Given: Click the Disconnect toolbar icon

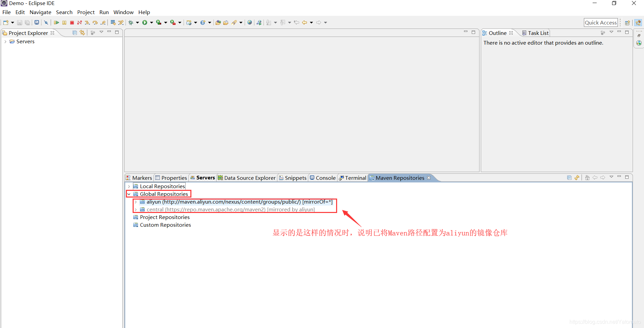Looking at the screenshot, I should pos(80,22).
